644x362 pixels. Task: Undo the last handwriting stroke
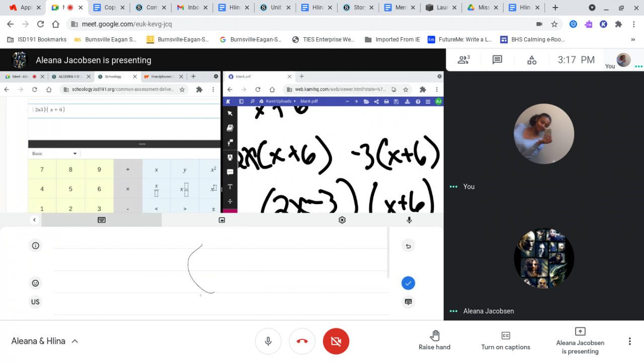408,246
